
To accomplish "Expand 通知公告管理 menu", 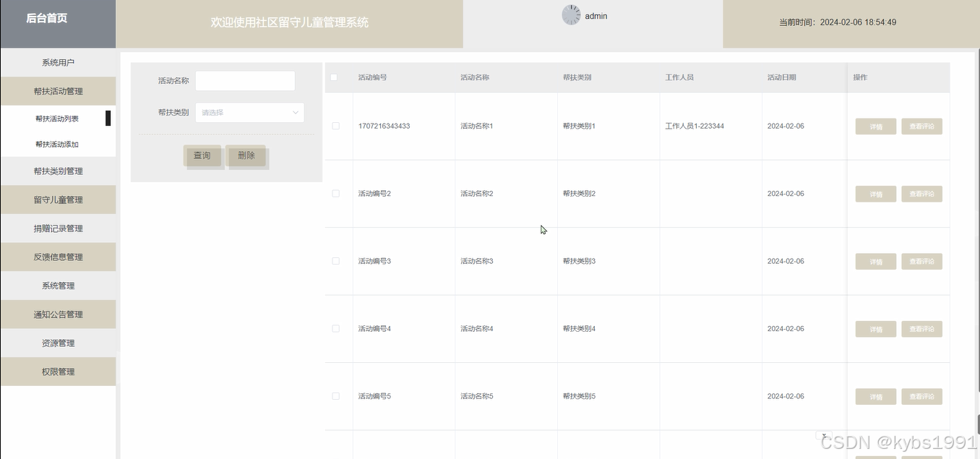I will [x=58, y=314].
